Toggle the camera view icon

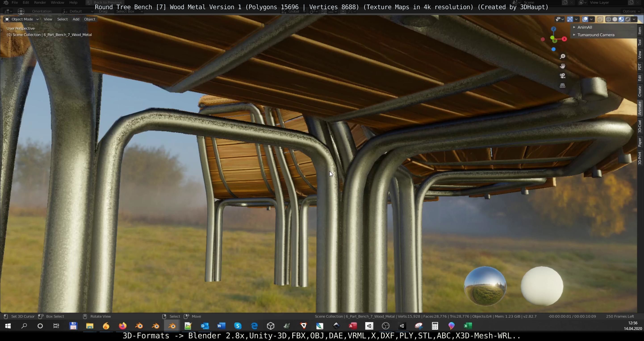562,76
